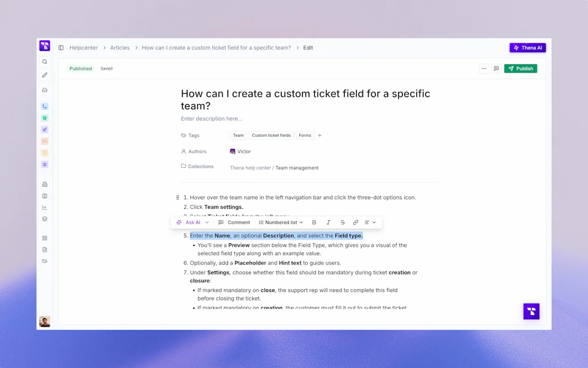Image resolution: width=588 pixels, height=368 pixels.
Task: Expand the text alignment dropdown
Action: click(370, 222)
